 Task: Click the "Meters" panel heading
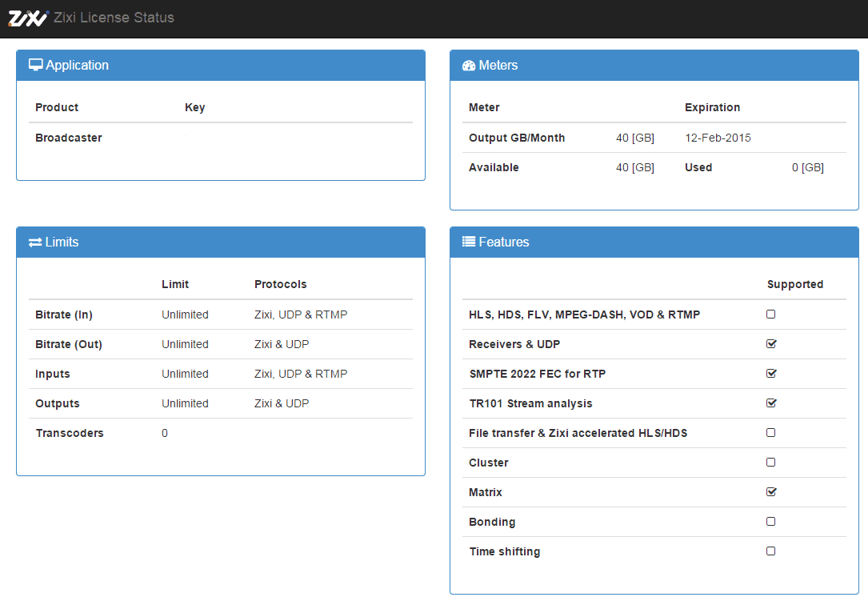pos(498,66)
